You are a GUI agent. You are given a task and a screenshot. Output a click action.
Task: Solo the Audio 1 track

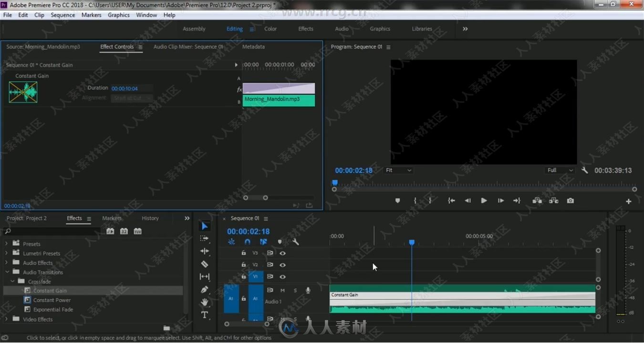[295, 291]
